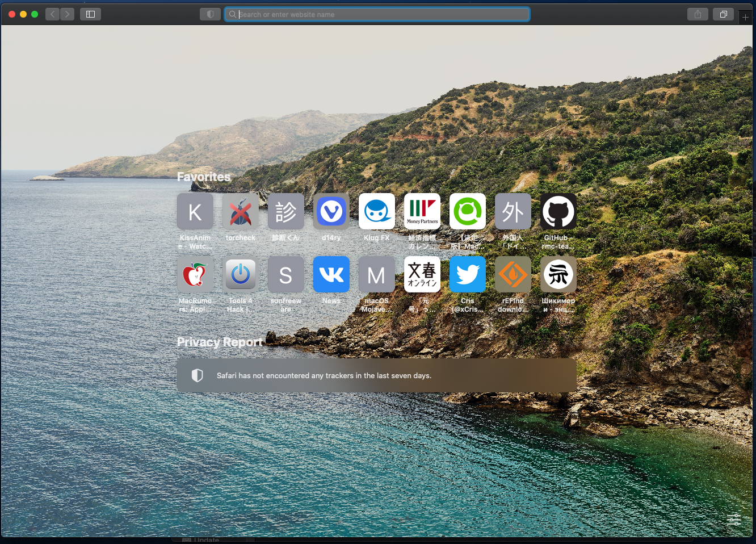Open the Tools 4 Hack favorite
This screenshot has width=756, height=544.
pyautogui.click(x=241, y=274)
